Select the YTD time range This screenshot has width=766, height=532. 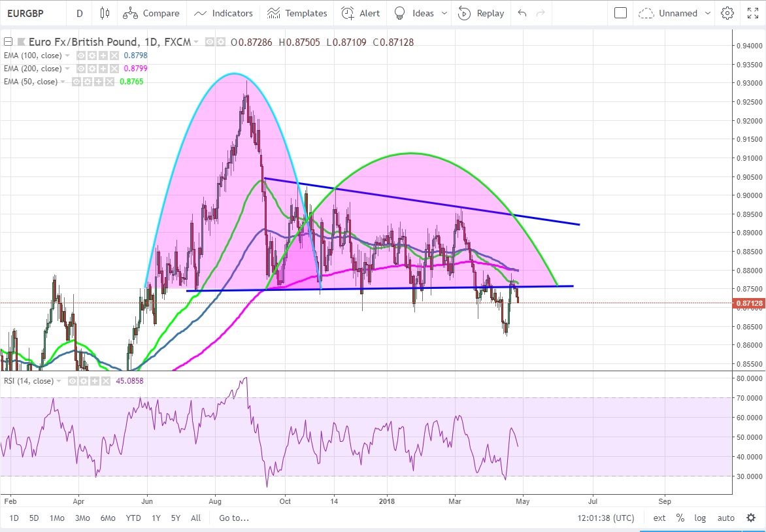tap(133, 518)
